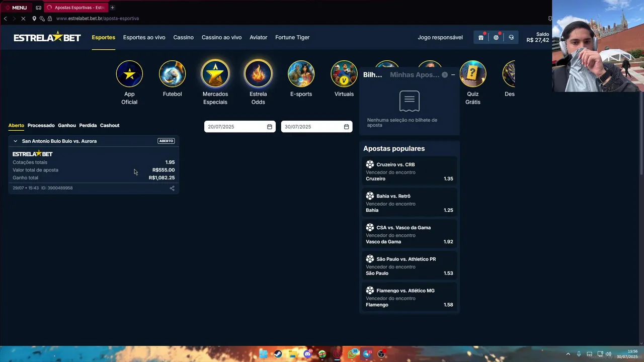Screen dimensions: 644x362
Task: Click the padlock site info icon
Action: (x=49, y=19)
